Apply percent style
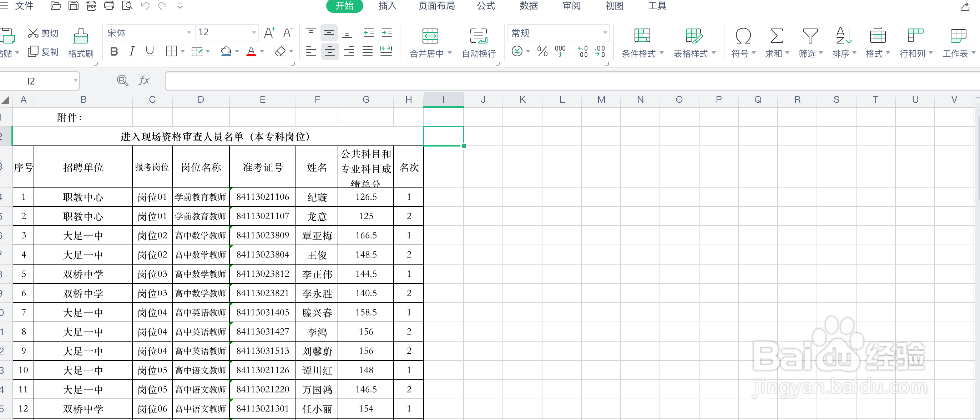Viewport: 980px width, 420px height. pos(542,51)
